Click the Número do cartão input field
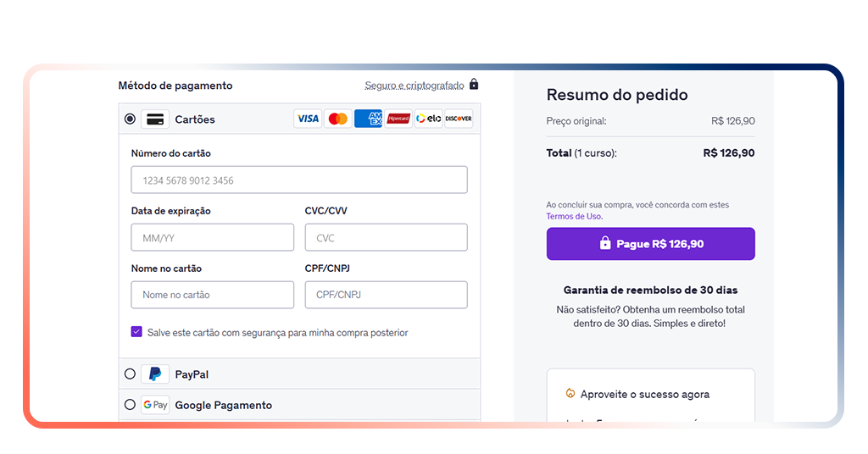 (x=299, y=180)
